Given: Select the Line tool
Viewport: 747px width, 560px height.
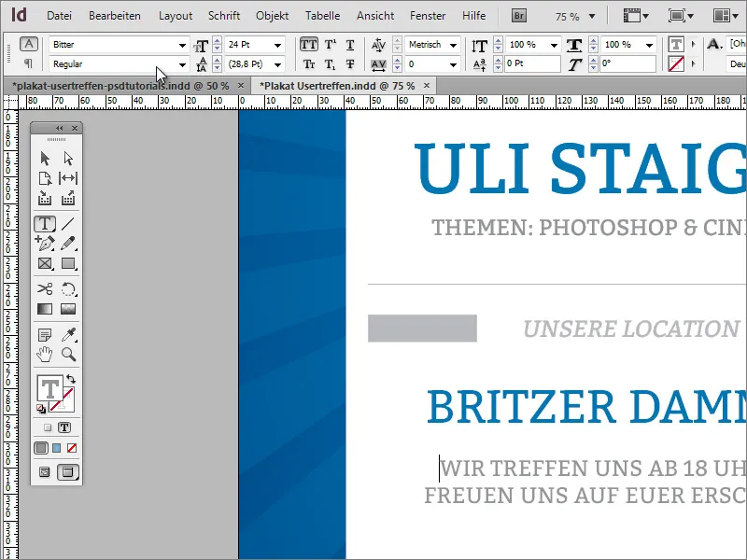Looking at the screenshot, I should coord(68,223).
